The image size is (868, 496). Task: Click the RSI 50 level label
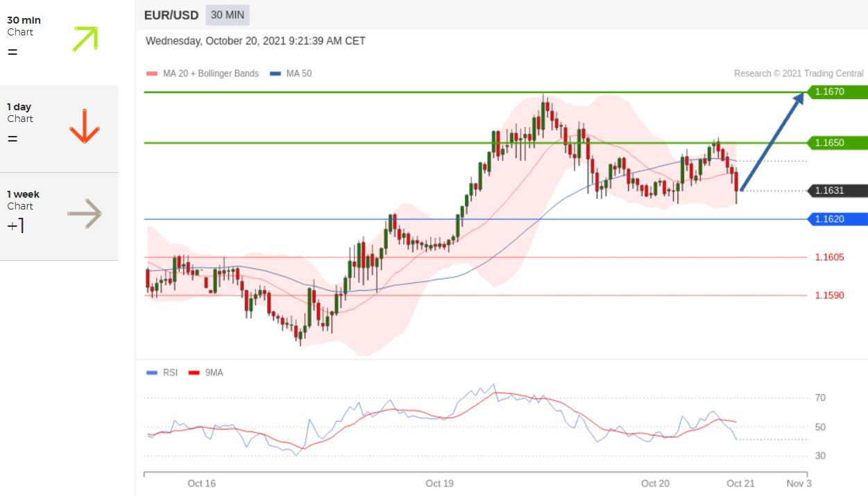pos(820,427)
